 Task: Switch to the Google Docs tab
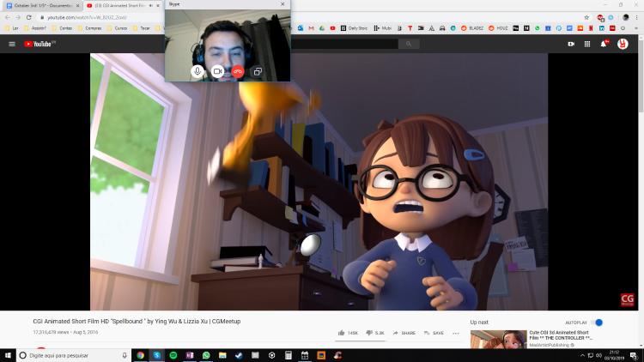[42, 6]
